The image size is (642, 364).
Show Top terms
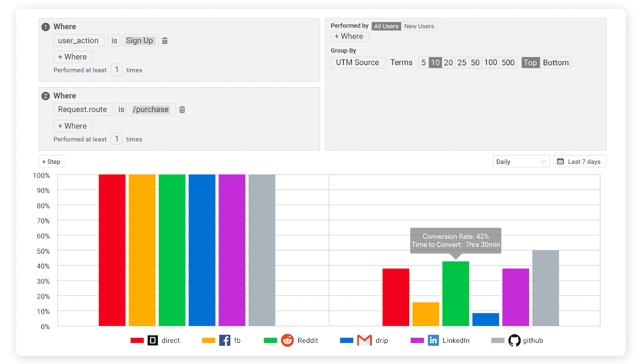(x=530, y=63)
